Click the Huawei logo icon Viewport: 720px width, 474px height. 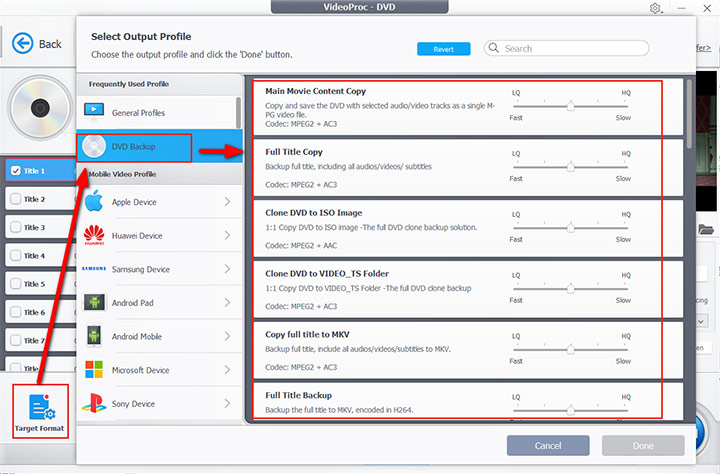click(x=94, y=235)
